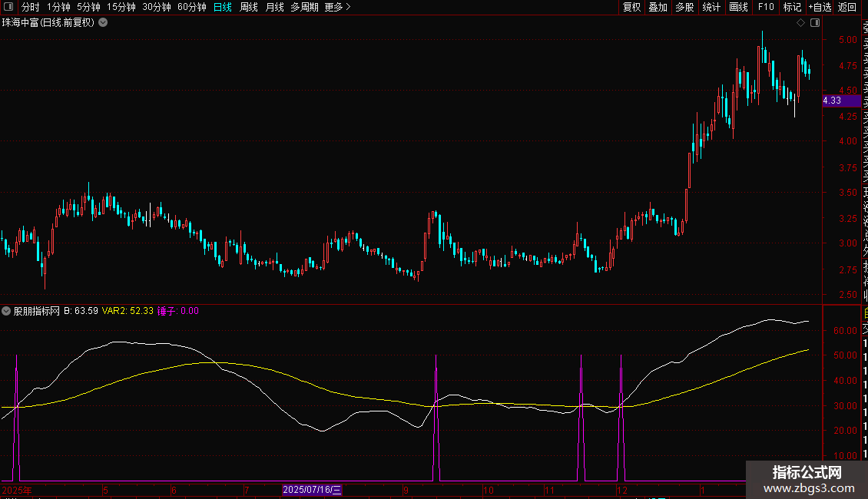Click the 2025/07/16/三 date marker on time axis

pyautogui.click(x=312, y=490)
